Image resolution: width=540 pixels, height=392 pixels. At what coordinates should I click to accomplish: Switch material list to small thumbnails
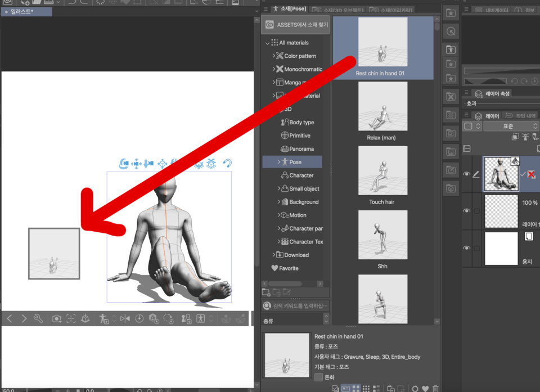click(366, 389)
